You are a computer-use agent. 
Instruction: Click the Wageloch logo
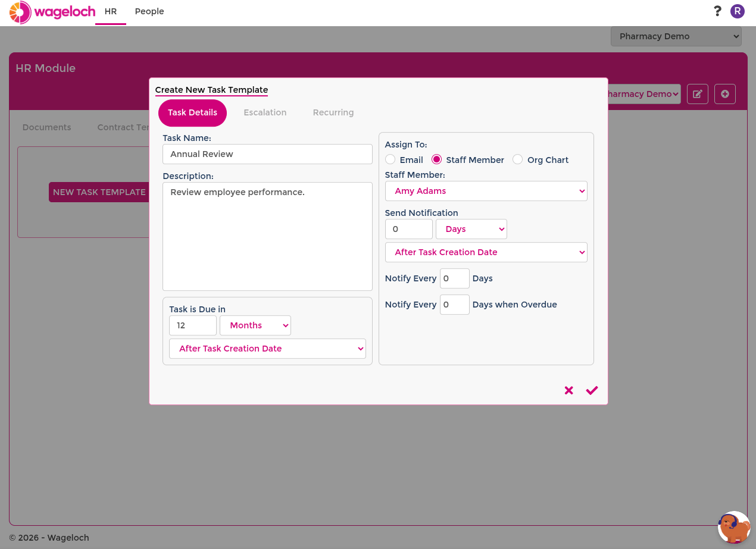pos(52,12)
